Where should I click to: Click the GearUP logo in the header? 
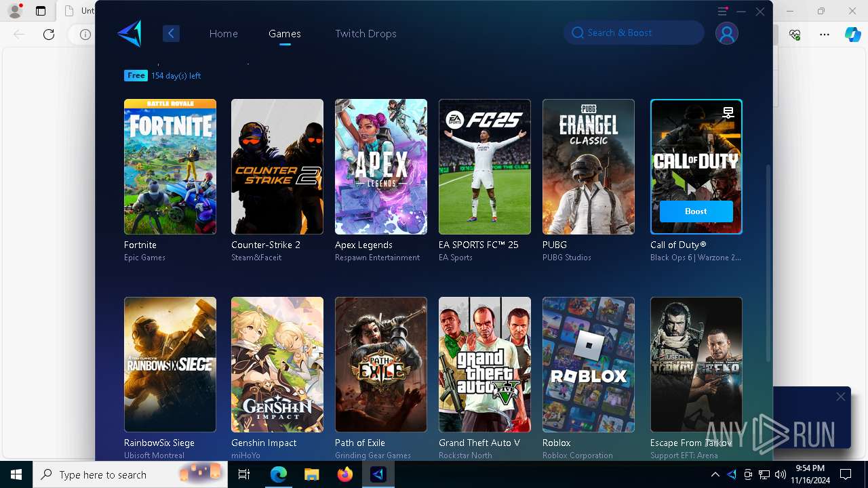(x=129, y=33)
